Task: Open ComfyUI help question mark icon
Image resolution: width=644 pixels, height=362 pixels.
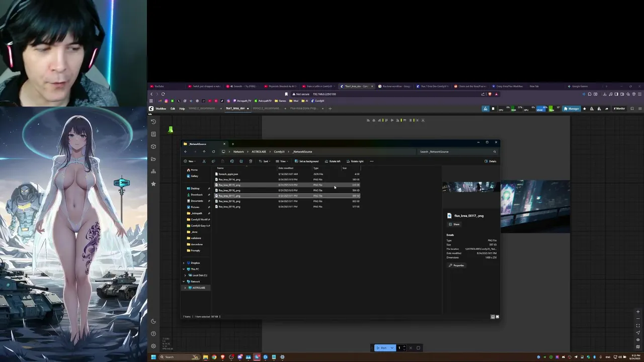Action: coord(153,334)
